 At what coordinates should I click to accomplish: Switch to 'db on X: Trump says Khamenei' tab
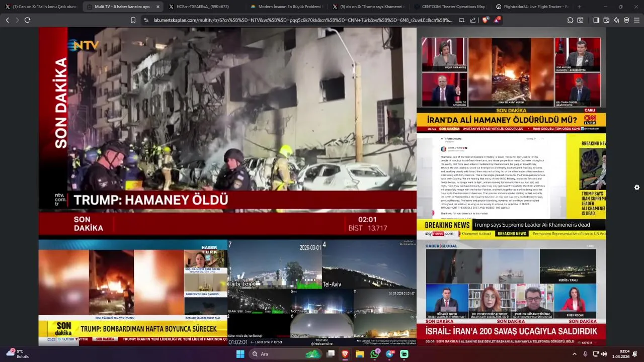[x=368, y=7]
